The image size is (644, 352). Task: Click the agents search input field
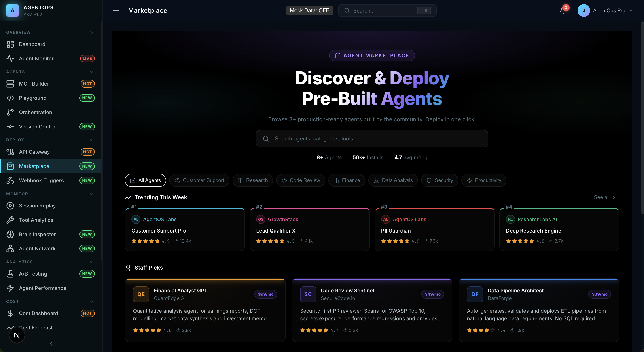pos(372,138)
